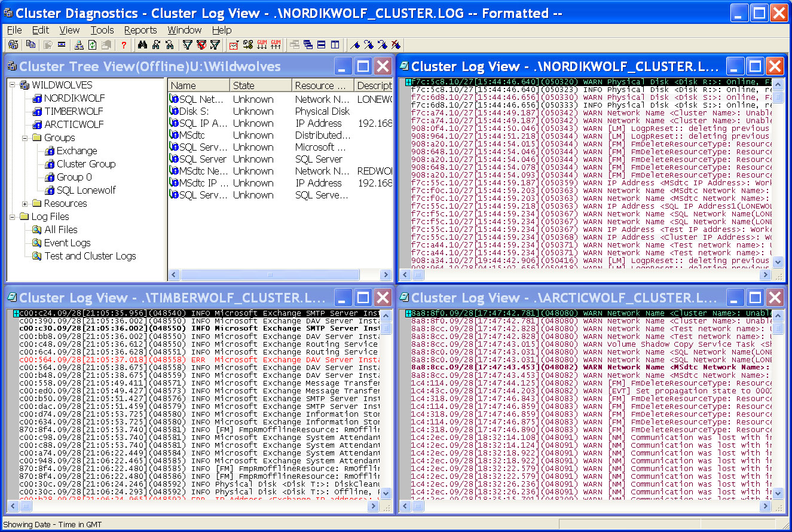Collapse the Log Files tree node
This screenshot has height=532, width=792.
click(13, 216)
